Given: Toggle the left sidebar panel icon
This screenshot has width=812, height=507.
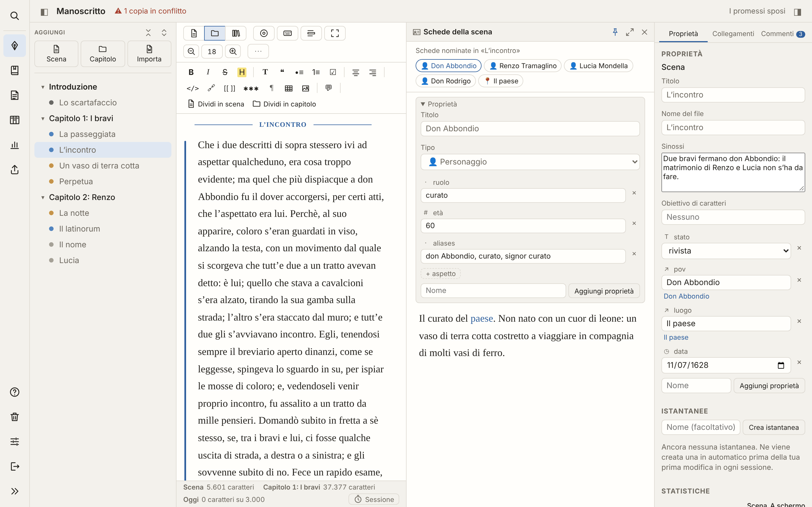Looking at the screenshot, I should 44,12.
